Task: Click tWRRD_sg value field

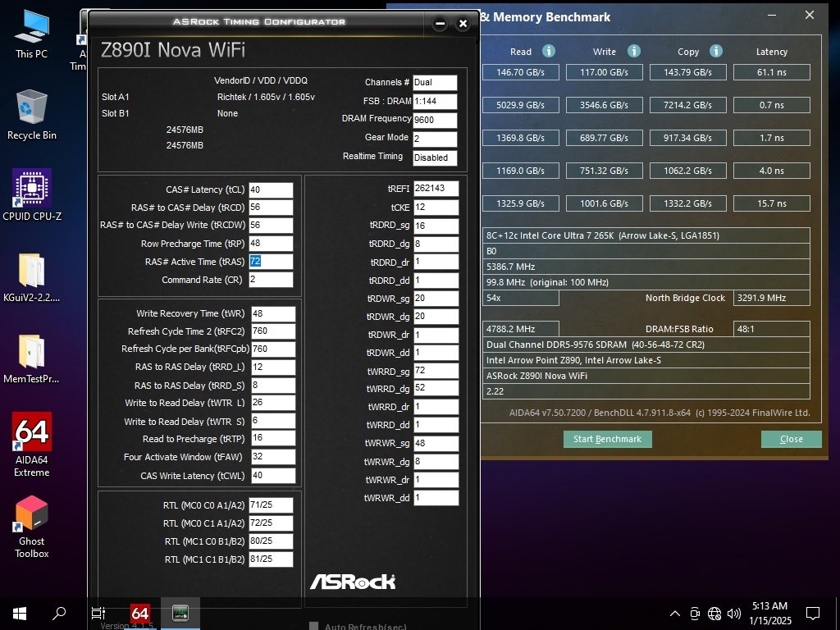Action: coord(436,371)
